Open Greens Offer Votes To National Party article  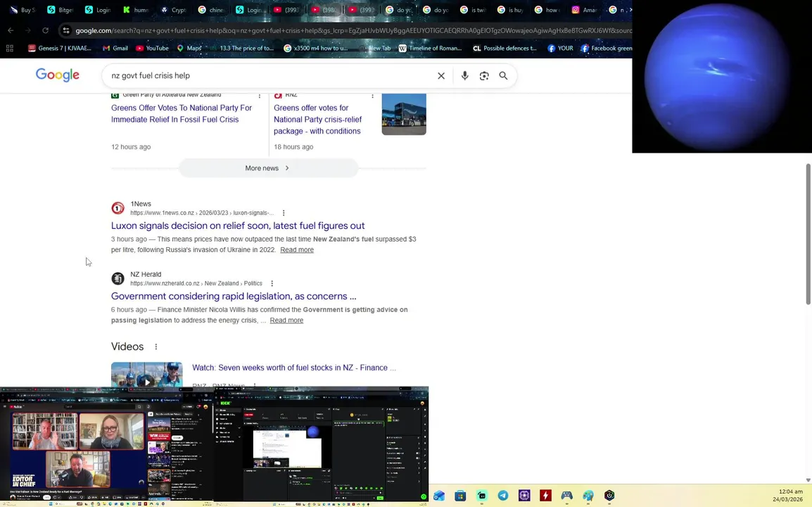pyautogui.click(x=182, y=113)
